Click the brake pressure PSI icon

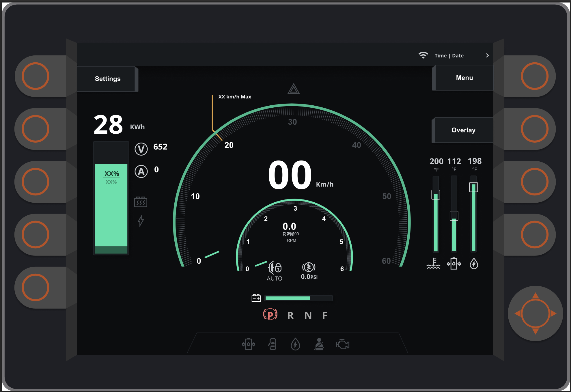pyautogui.click(x=309, y=267)
